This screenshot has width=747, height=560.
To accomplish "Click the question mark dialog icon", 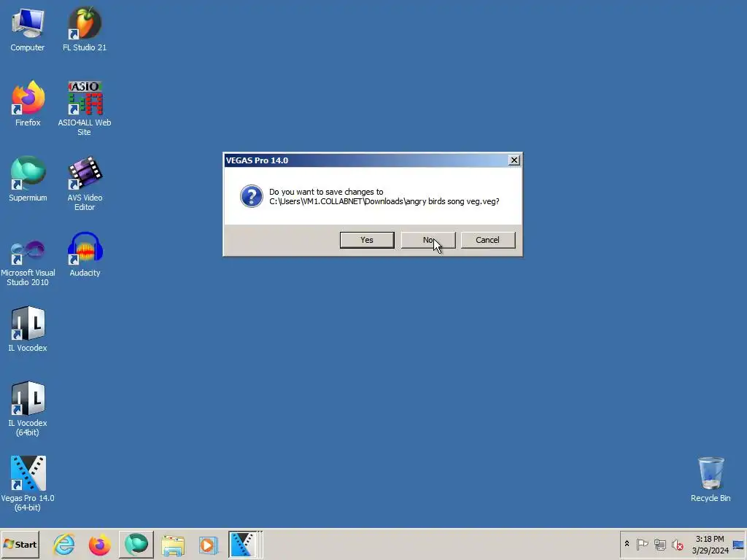I will [252, 196].
